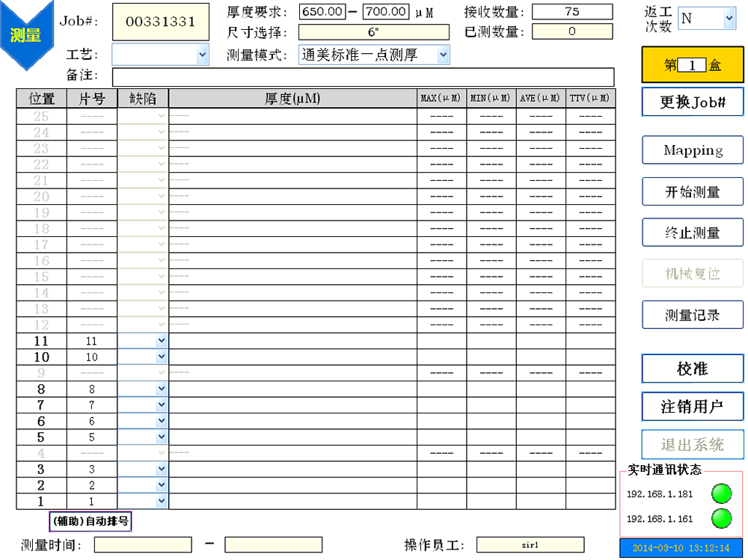Open 测量记录 records

pos(692,315)
